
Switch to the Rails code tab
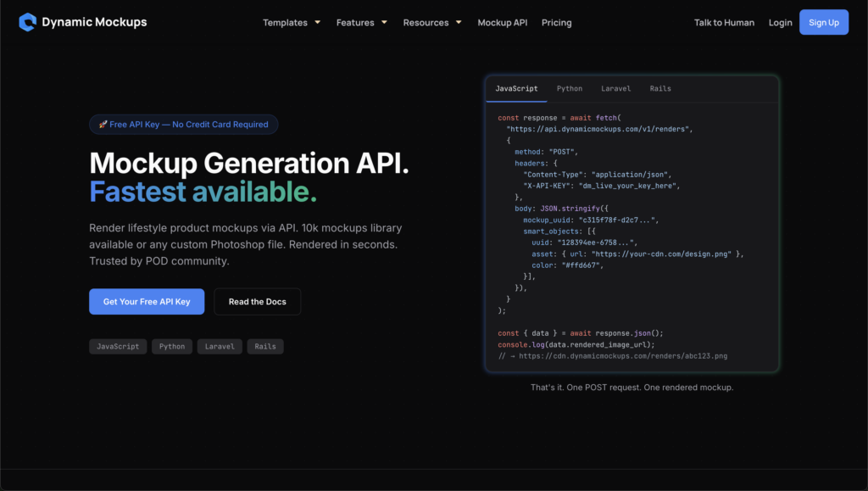click(659, 88)
